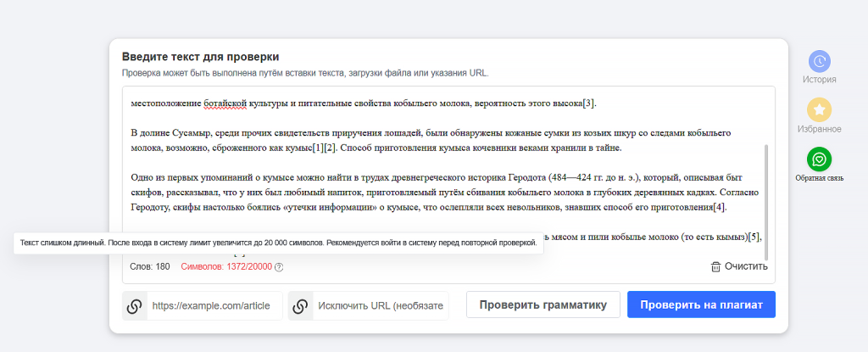The image size is (868, 352).
Task: Focus the Исключить URL input field
Action: (x=381, y=306)
